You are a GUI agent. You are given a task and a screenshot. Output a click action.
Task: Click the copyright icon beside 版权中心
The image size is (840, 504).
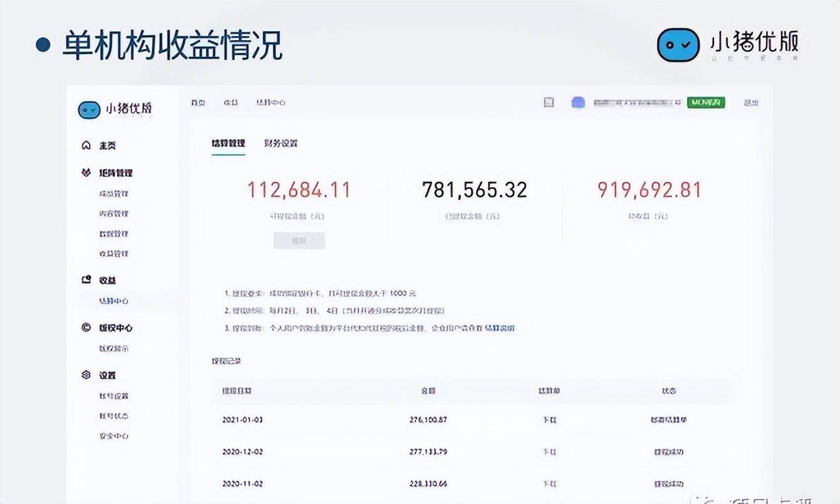coord(87,328)
